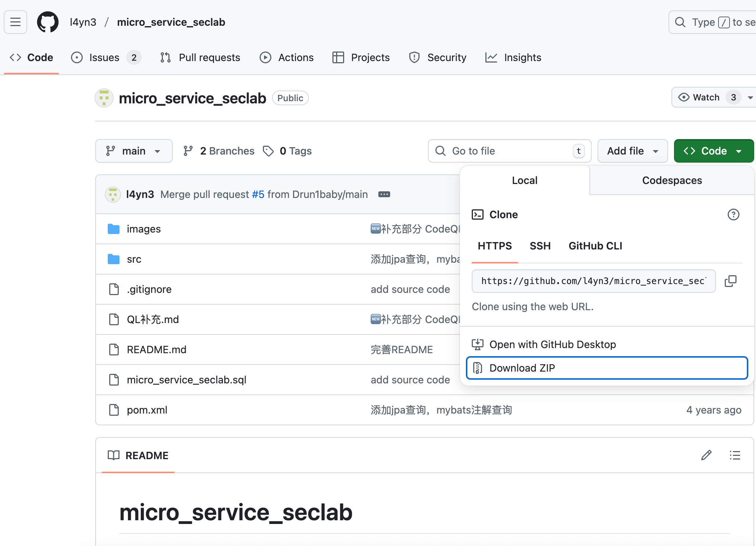Open the Insights tab

click(x=513, y=57)
